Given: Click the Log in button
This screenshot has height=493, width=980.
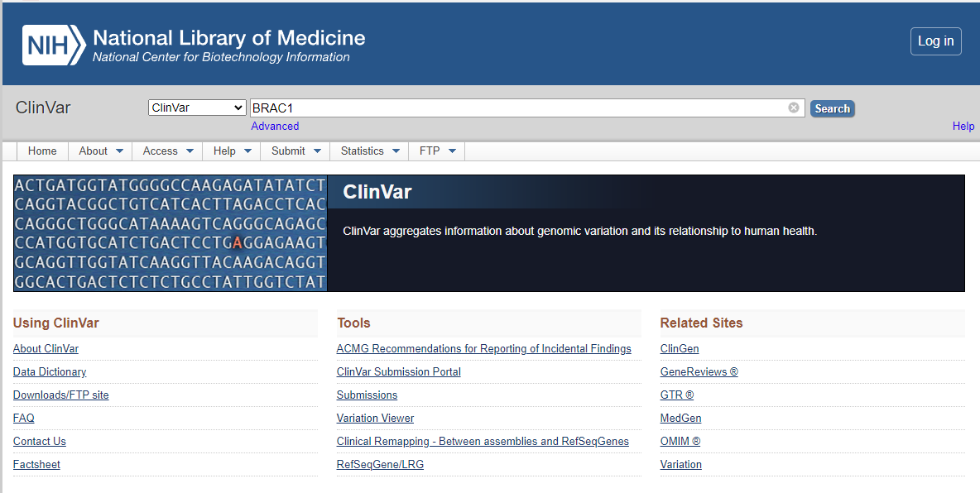Looking at the screenshot, I should 935,41.
